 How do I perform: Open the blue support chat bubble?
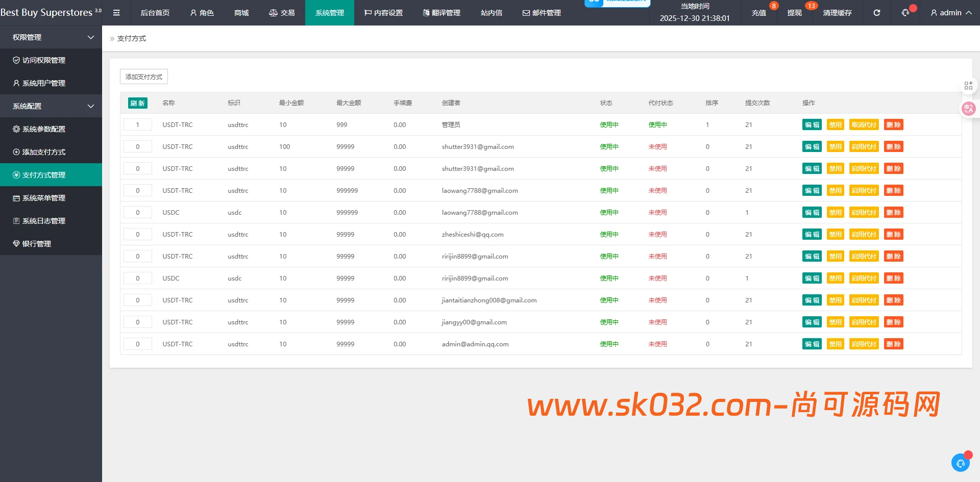click(961, 463)
